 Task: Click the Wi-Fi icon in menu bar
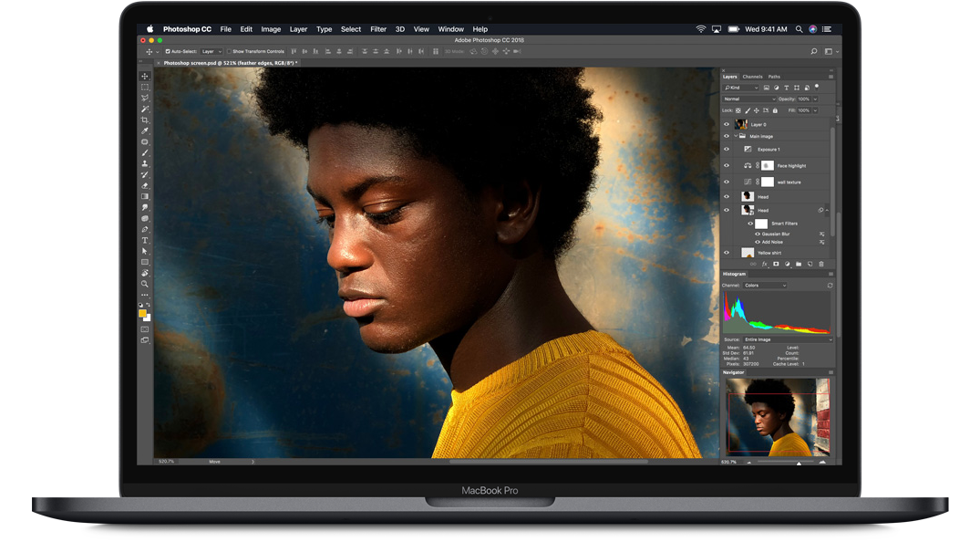tap(701, 29)
